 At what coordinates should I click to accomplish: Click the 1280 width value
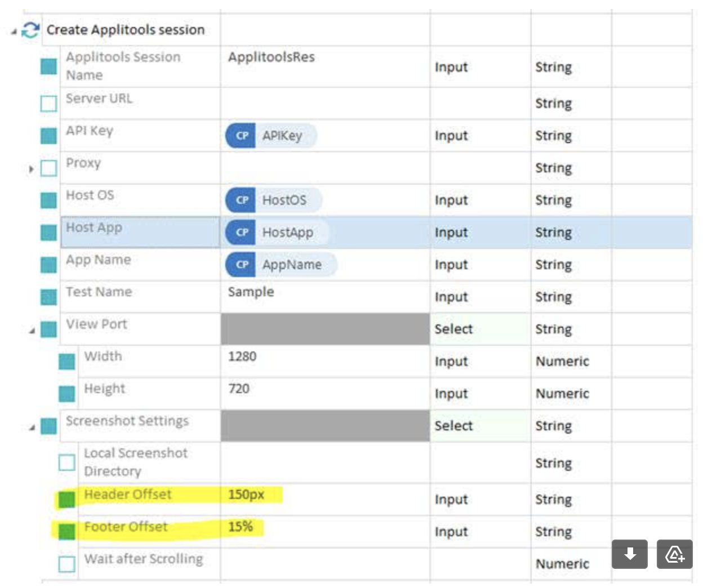pyautogui.click(x=242, y=356)
